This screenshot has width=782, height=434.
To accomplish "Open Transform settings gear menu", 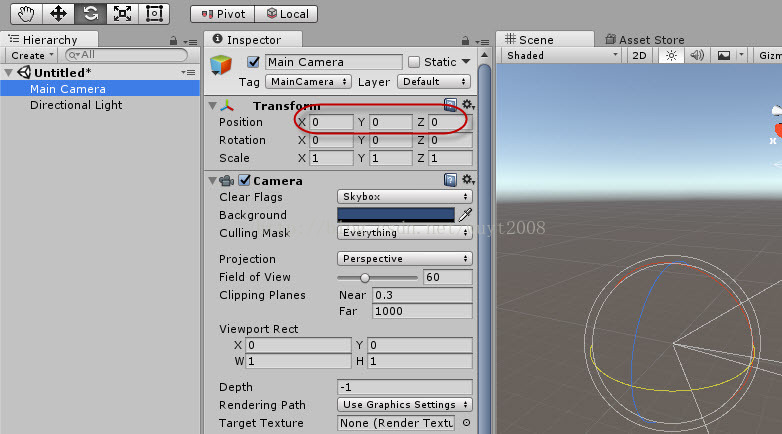I will click(x=468, y=105).
